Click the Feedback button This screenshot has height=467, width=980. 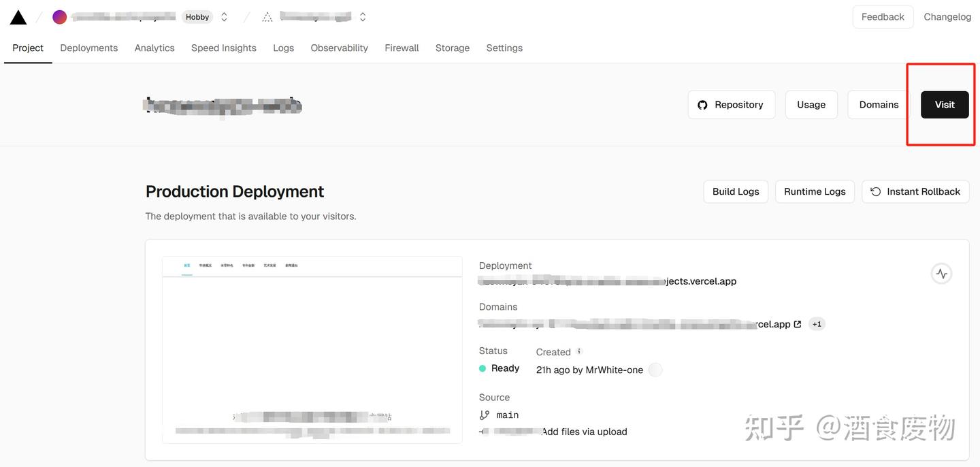click(x=882, y=16)
